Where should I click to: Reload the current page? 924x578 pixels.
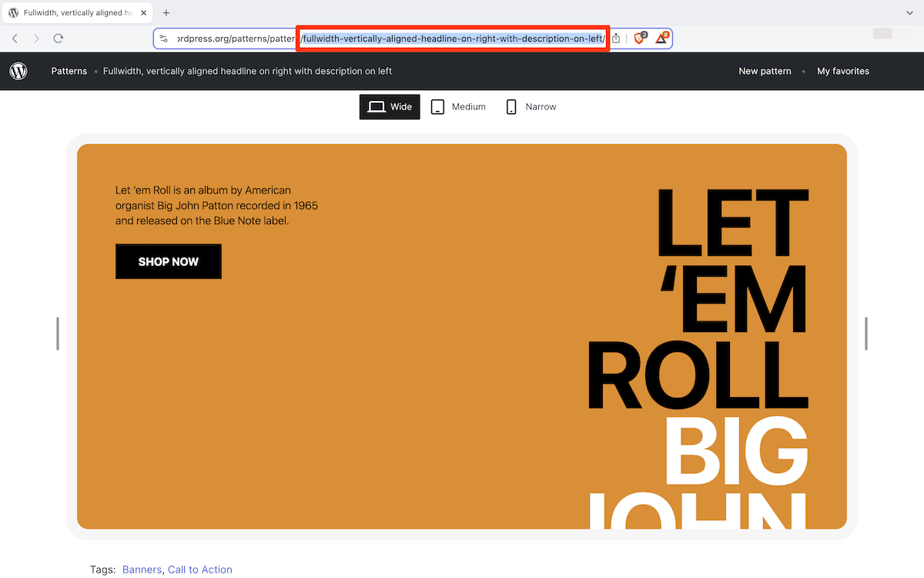click(x=58, y=38)
